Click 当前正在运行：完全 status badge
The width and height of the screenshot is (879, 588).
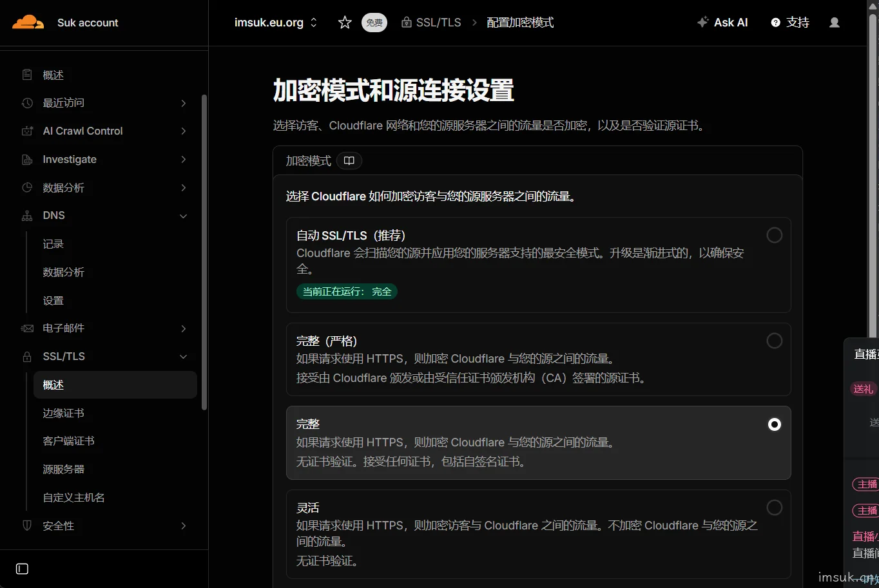[x=347, y=292]
